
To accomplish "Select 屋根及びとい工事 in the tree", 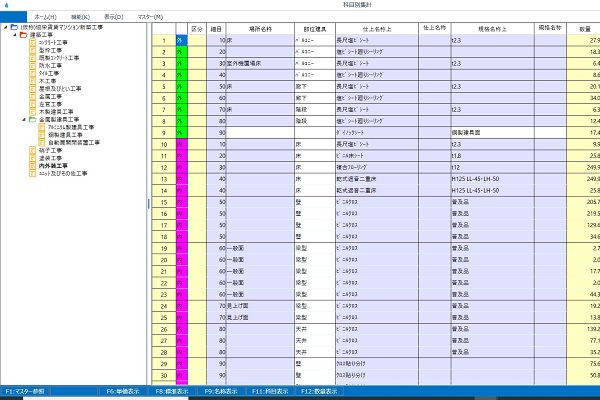I will pyautogui.click(x=60, y=89).
